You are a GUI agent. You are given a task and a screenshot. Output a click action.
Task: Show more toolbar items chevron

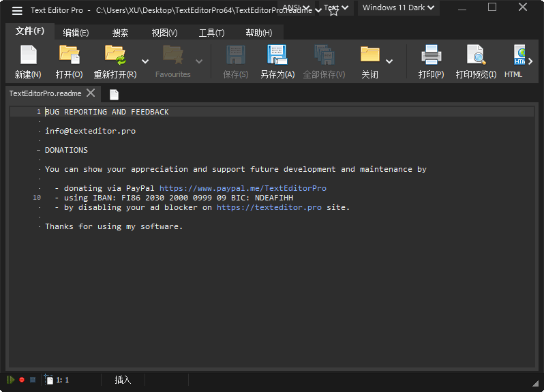coord(530,62)
